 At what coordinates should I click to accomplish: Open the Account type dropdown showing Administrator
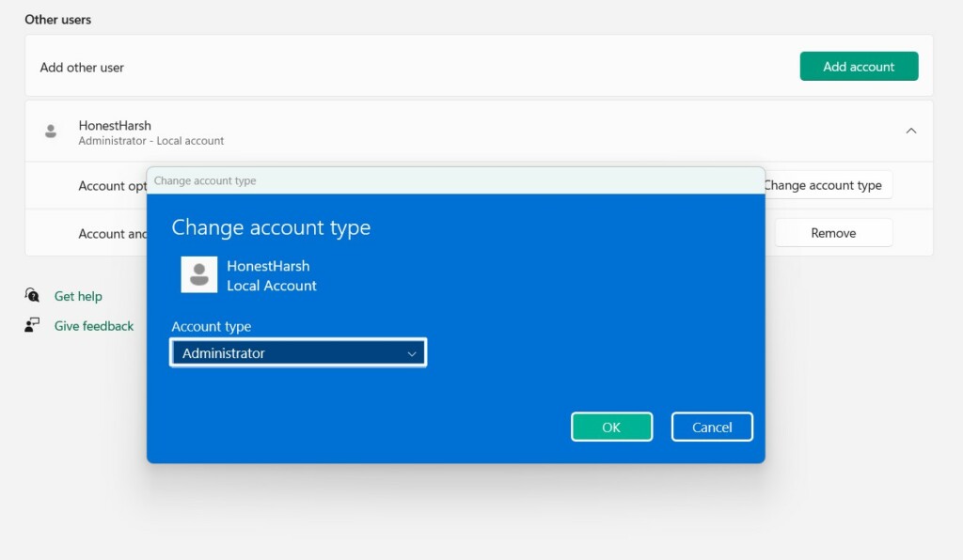298,353
